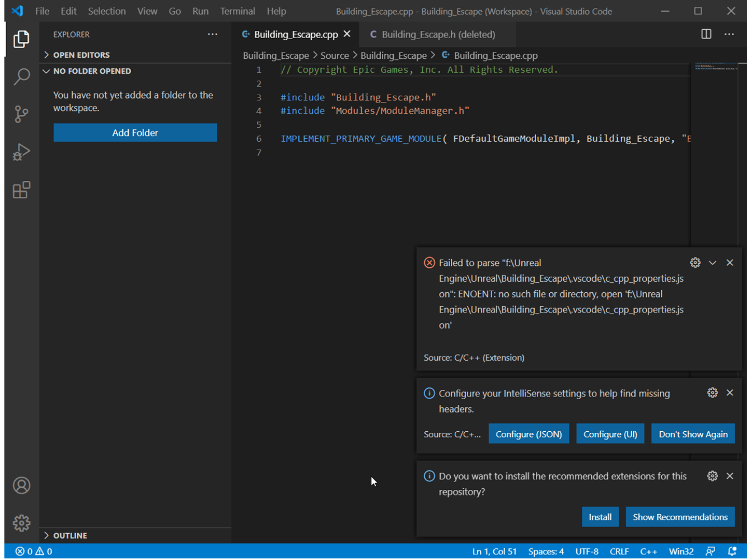This screenshot has width=747, height=560.
Task: Open the Extensions view
Action: click(x=21, y=190)
